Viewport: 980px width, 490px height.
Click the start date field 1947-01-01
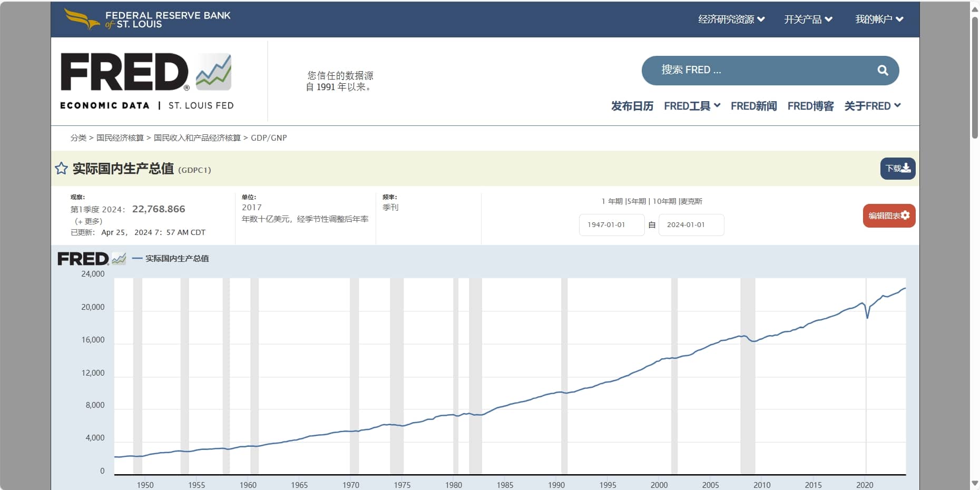pos(612,225)
